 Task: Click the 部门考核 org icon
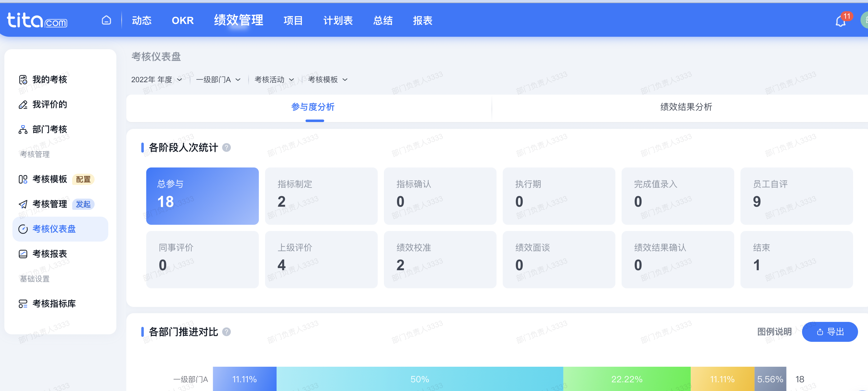(x=23, y=130)
